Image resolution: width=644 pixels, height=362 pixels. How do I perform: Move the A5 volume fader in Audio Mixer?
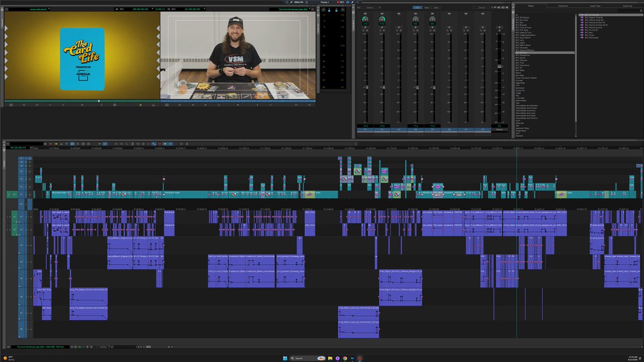click(434, 87)
